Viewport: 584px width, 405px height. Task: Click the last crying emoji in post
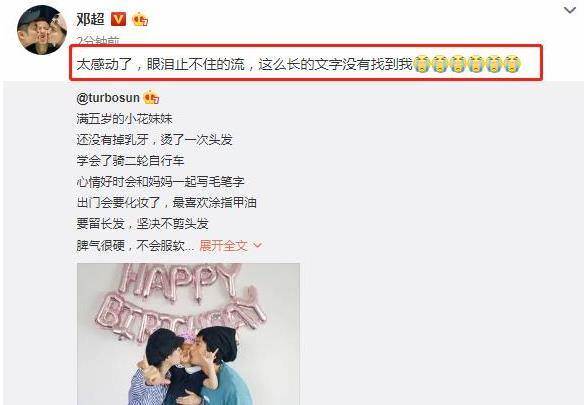point(513,64)
